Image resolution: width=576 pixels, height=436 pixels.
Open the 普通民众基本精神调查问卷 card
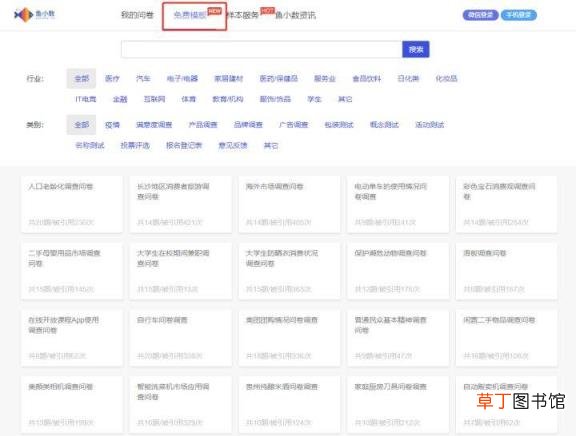coord(398,338)
